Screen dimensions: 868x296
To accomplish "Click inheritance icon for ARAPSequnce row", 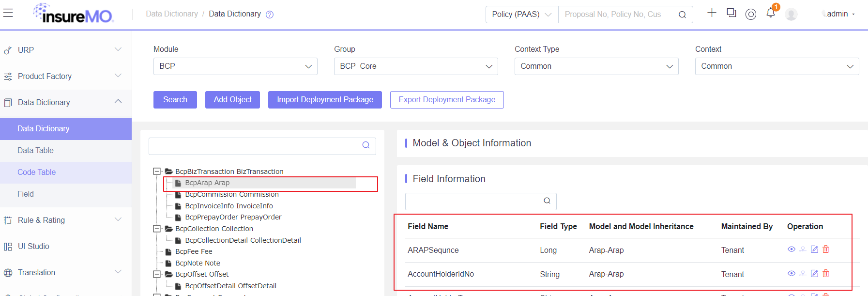I will coord(803,249).
